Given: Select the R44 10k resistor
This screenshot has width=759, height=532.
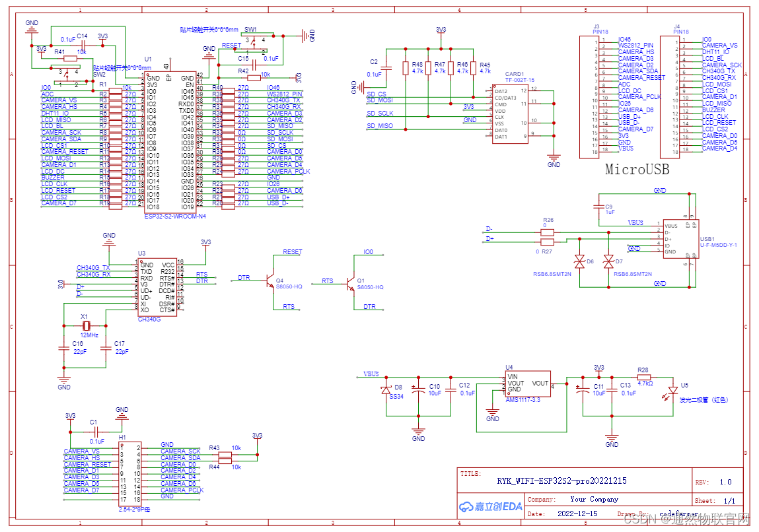Looking at the screenshot, I should click(x=225, y=461).
